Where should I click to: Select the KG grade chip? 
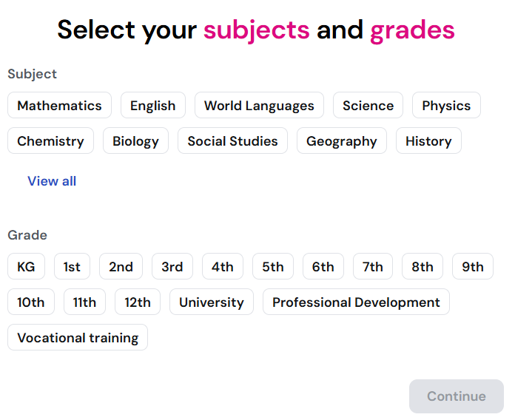[x=26, y=267]
